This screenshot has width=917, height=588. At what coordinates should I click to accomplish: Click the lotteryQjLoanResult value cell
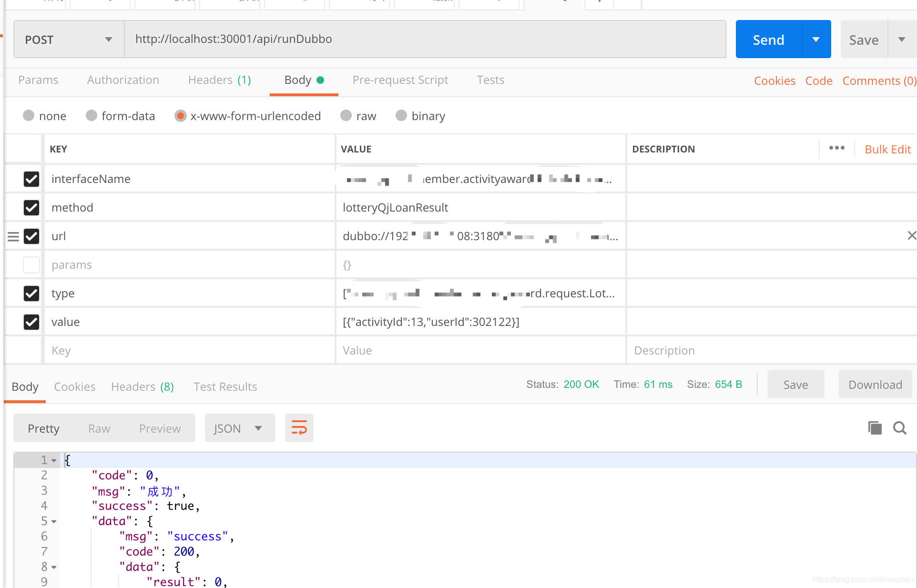(x=480, y=207)
